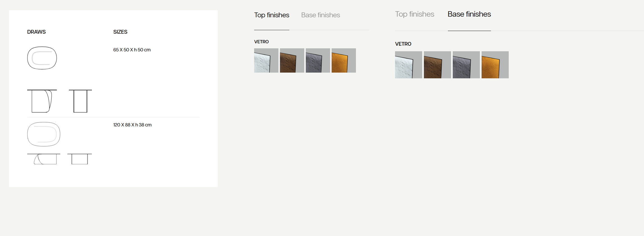Click top-view drawing of 120 X 88 table
The width and height of the screenshot is (644, 236).
point(44,134)
